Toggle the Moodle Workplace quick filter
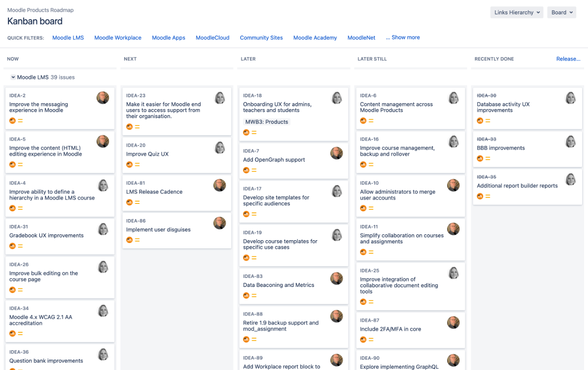 [118, 38]
